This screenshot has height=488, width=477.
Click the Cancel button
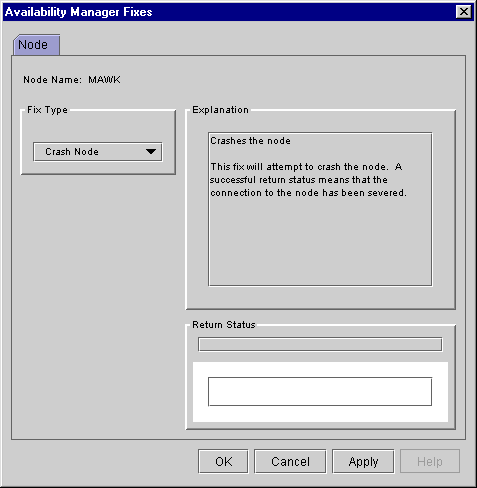click(290, 461)
